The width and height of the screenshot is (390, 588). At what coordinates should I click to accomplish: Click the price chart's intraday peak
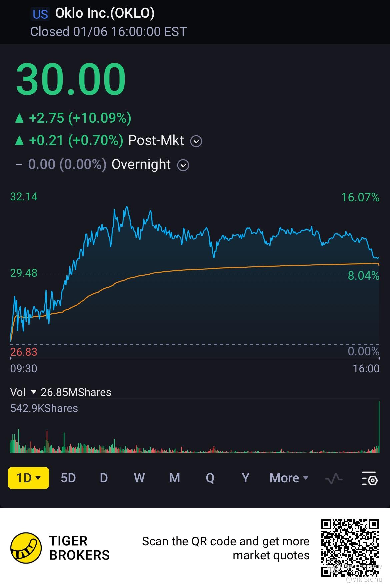point(127,207)
